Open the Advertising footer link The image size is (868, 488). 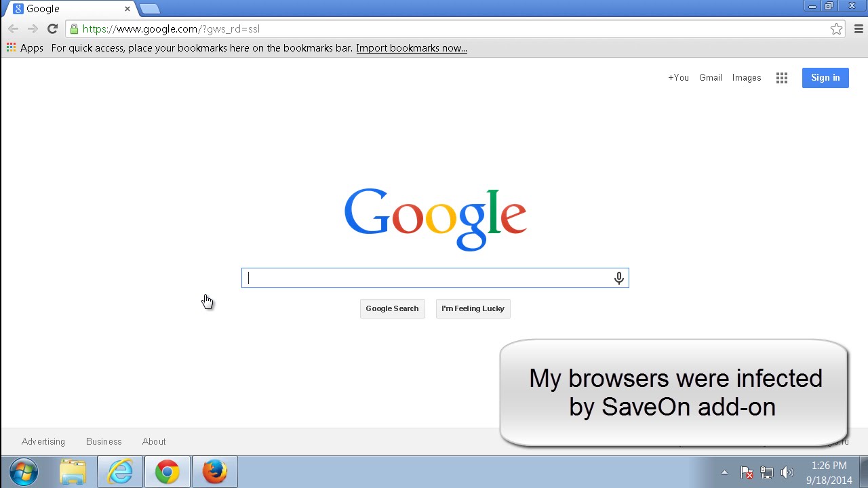(43, 442)
